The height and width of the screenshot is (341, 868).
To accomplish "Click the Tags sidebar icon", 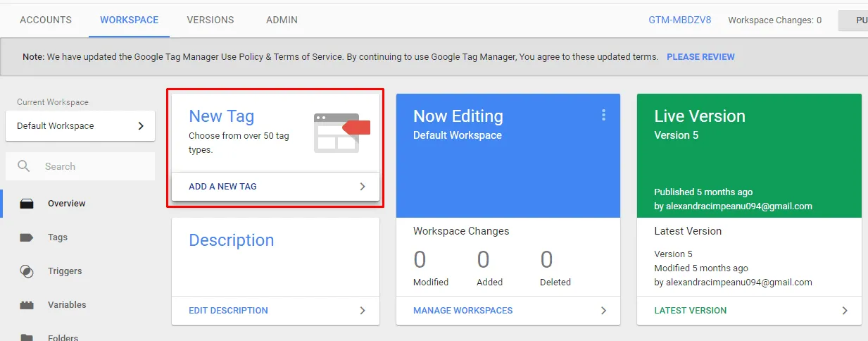I will click(x=27, y=237).
